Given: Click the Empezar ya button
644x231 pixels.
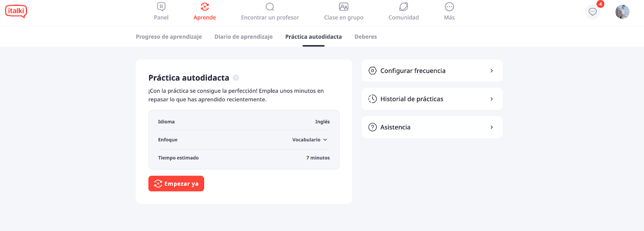Looking at the screenshot, I should [x=176, y=183].
